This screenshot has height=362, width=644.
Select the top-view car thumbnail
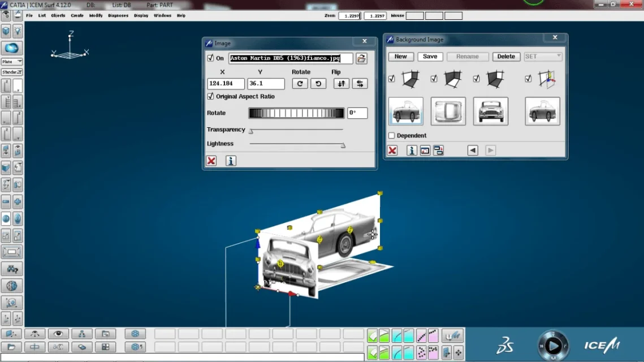(448, 111)
